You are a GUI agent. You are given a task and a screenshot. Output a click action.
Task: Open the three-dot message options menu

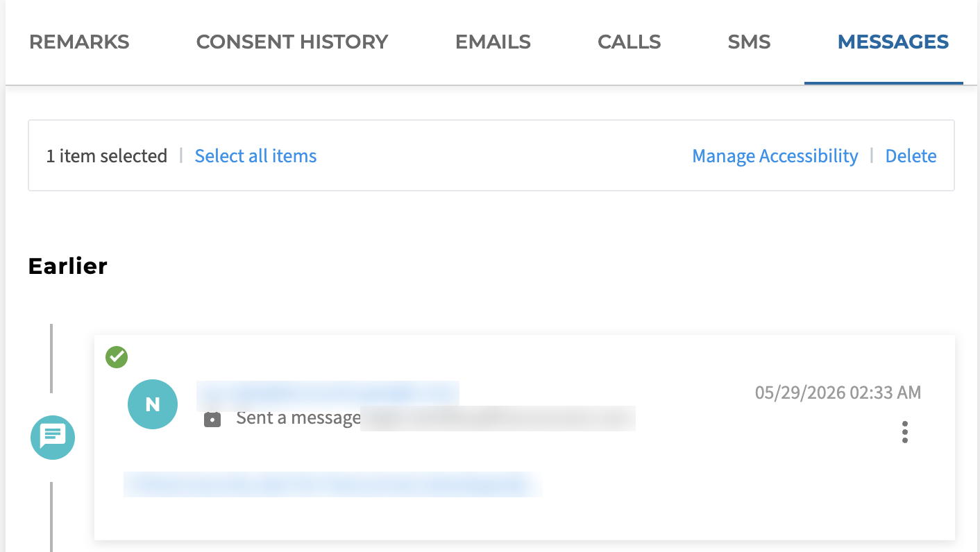(904, 432)
